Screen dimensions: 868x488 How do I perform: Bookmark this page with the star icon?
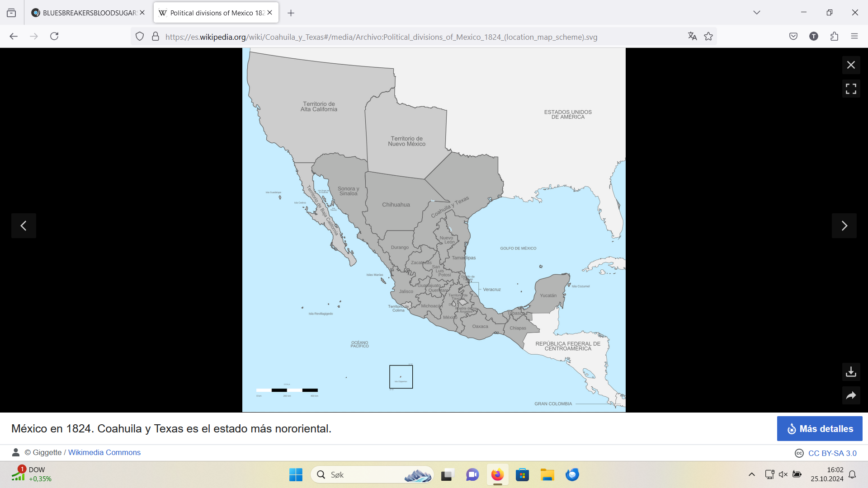(708, 37)
